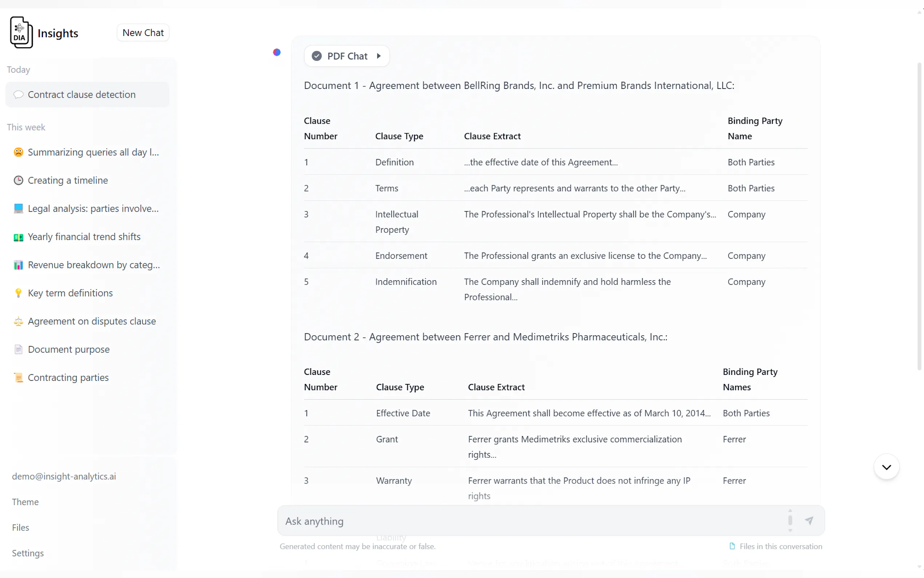Click the bar chart icon beside Revenue breakdown
The width and height of the screenshot is (924, 578).
(18, 265)
